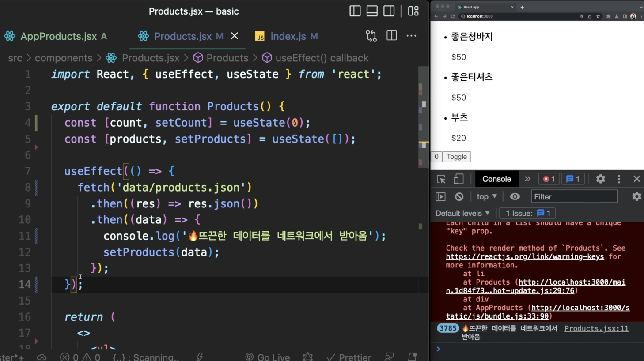Open errors and warnings count in status bar

pos(80,357)
